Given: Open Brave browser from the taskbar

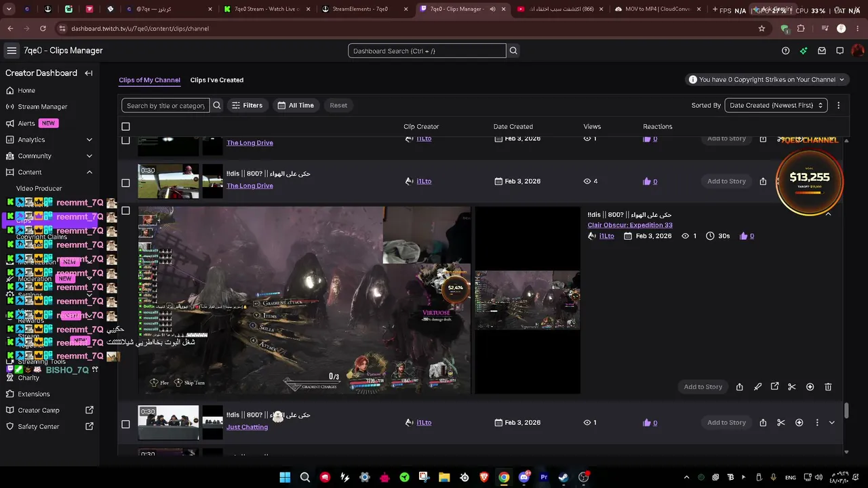Looking at the screenshot, I should (x=484, y=477).
